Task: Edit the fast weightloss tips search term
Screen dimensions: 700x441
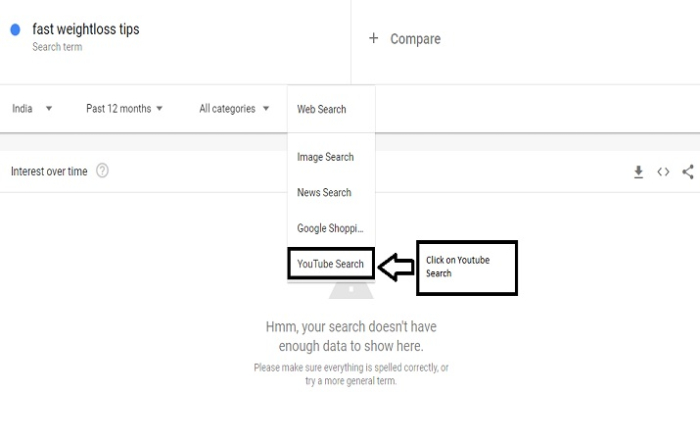Action: [86, 29]
